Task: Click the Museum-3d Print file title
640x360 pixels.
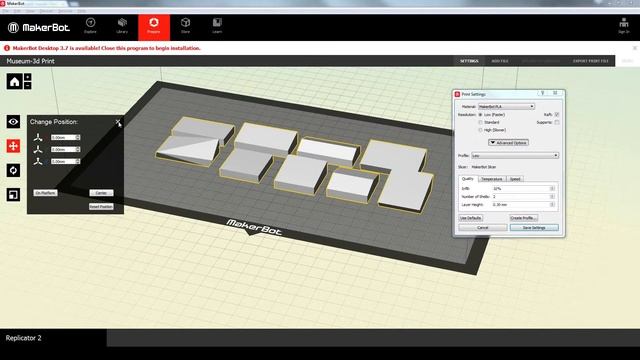Action: pyautogui.click(x=31, y=61)
